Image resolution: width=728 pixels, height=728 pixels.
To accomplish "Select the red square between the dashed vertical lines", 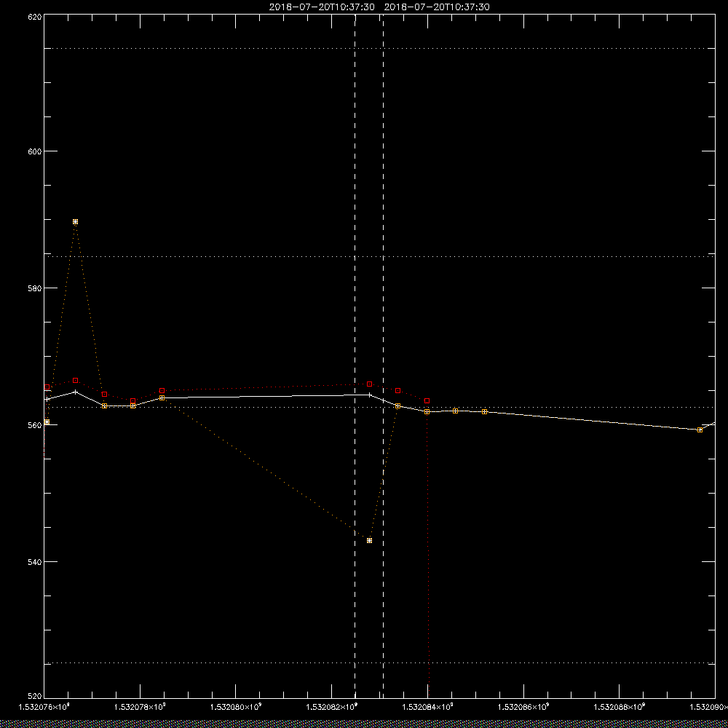I will click(370, 384).
